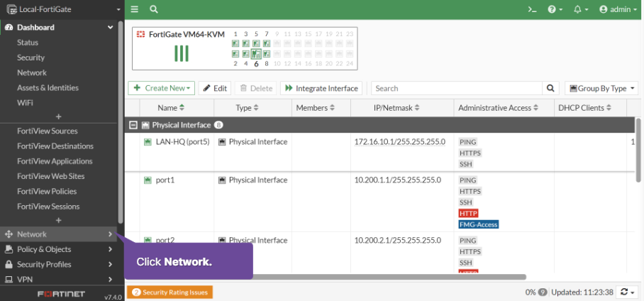The image size is (644, 301).
Task: Click IP 172.16.10.1/255.255.255.0
Action: click(399, 142)
